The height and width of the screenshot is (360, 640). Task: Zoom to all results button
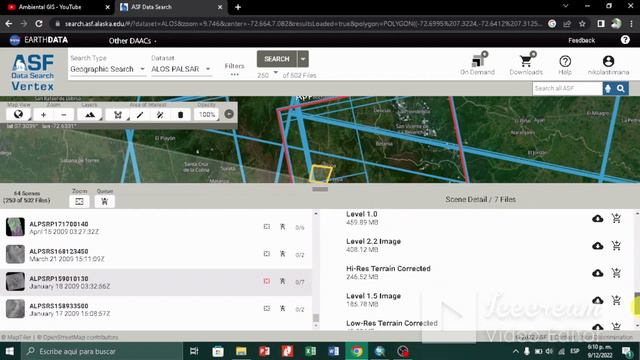pos(79,201)
